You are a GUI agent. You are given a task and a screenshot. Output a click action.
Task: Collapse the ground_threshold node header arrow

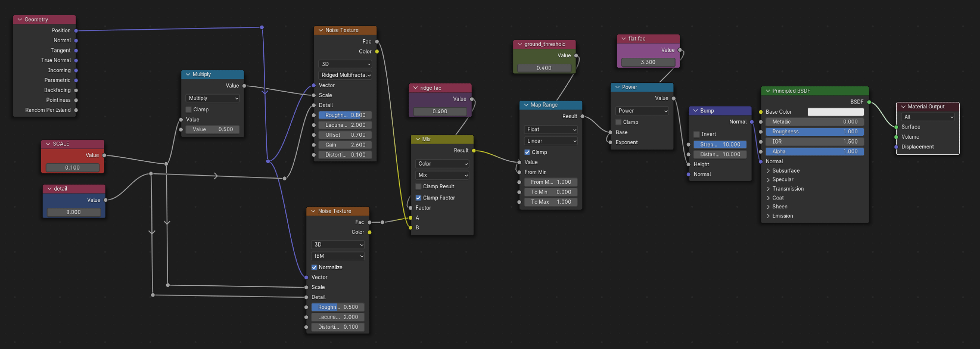pos(520,44)
